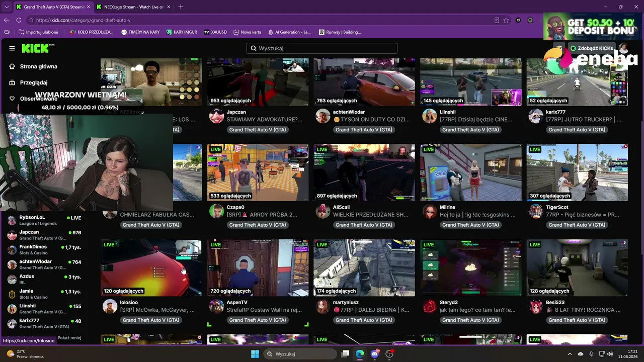This screenshot has width=644, height=362.
Task: Click Steryd3 avatar icon
Action: click(430, 306)
